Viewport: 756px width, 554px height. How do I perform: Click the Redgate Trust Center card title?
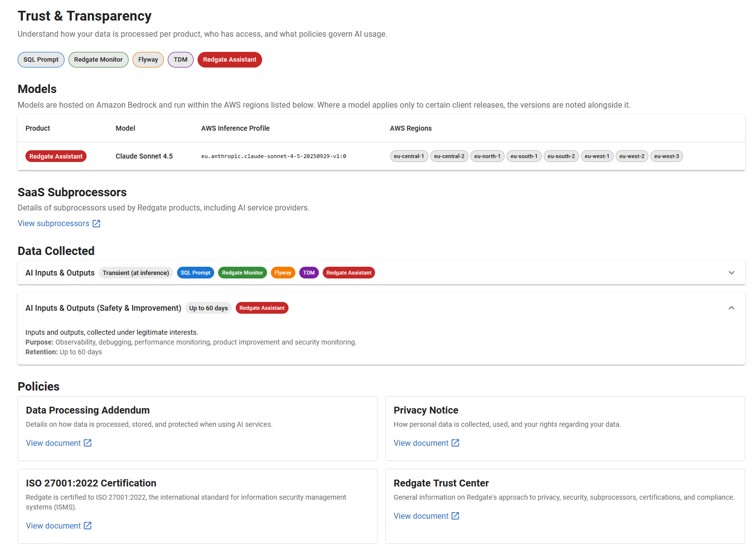coord(441,484)
